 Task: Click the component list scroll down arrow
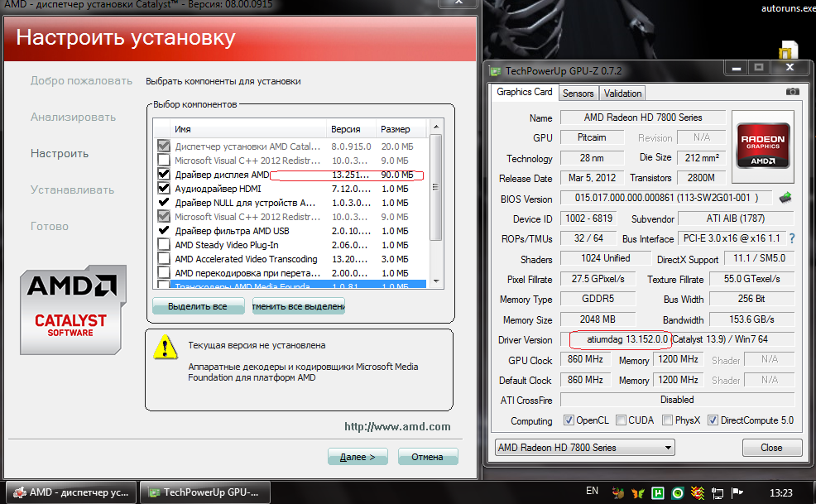[x=436, y=281]
